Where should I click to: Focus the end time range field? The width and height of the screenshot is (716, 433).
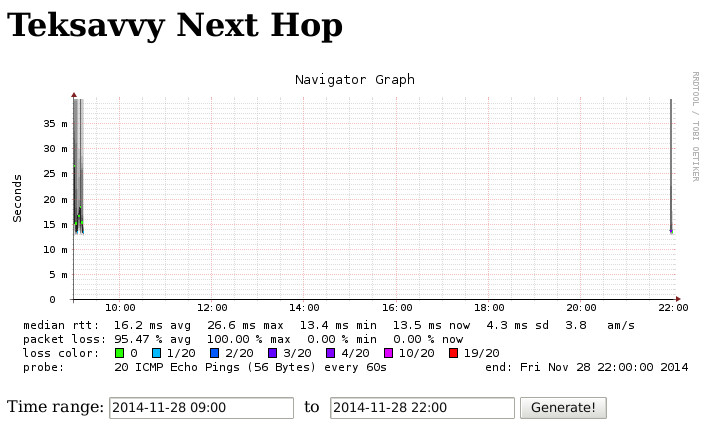pos(422,407)
